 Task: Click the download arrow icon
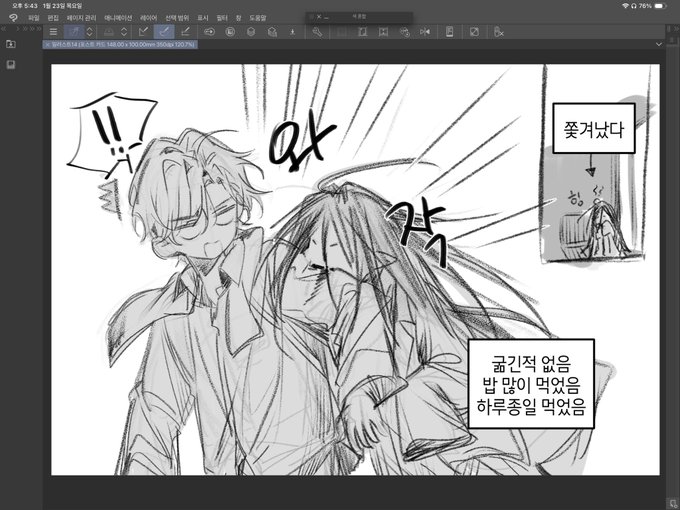click(x=293, y=32)
